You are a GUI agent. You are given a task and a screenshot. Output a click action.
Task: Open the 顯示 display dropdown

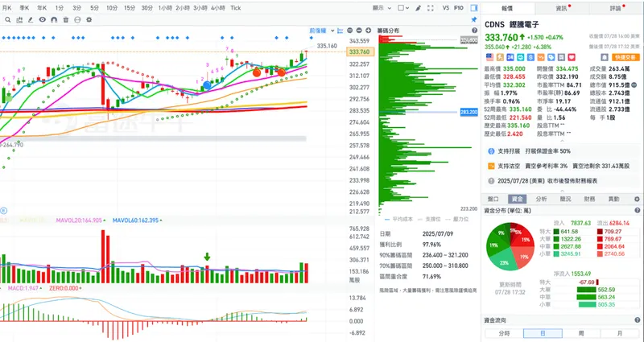click(x=380, y=8)
